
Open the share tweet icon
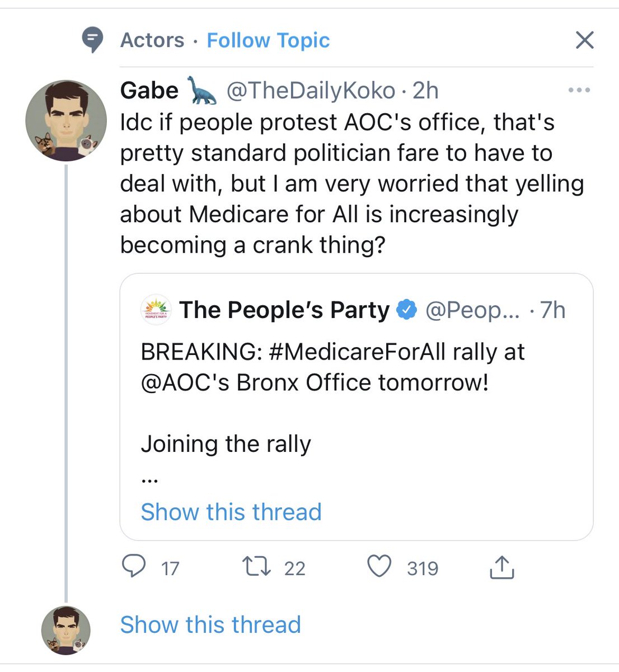coord(501,567)
